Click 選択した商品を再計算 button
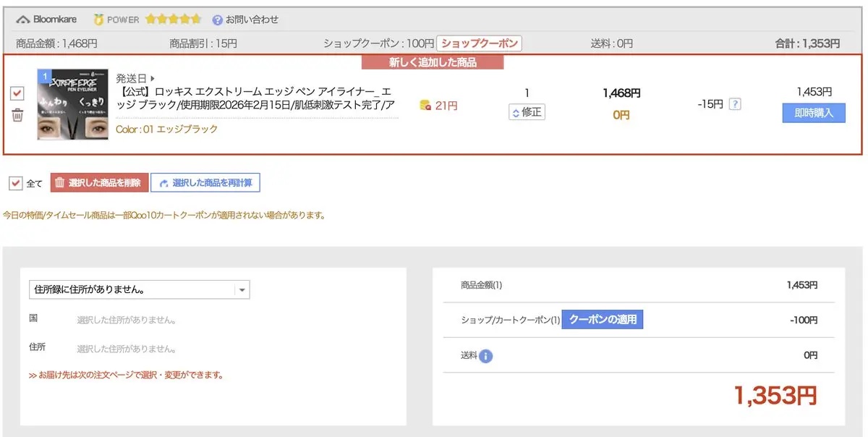 pos(205,183)
